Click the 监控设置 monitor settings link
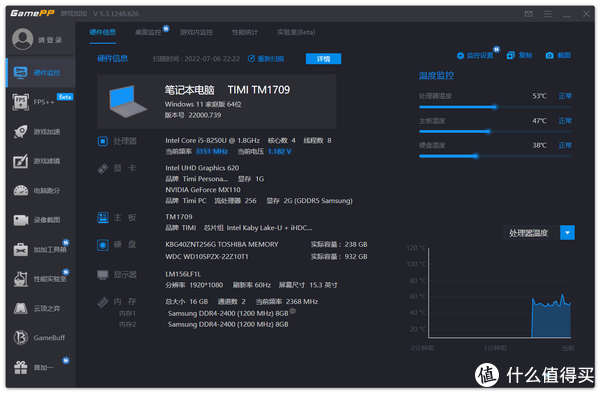600x393 pixels. 480,55
